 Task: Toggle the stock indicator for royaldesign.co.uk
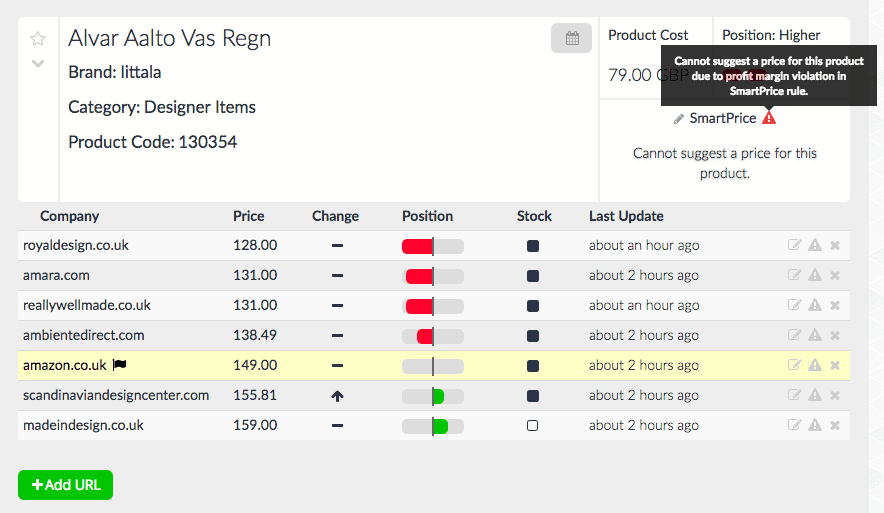(533, 245)
